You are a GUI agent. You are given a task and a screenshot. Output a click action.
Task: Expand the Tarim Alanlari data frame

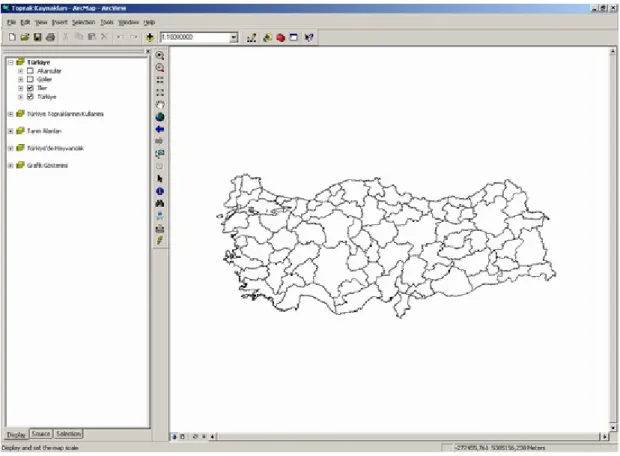pos(11,131)
